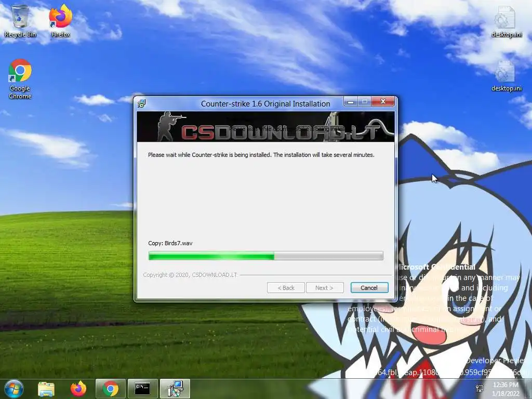Close the installer window with X

(383, 101)
